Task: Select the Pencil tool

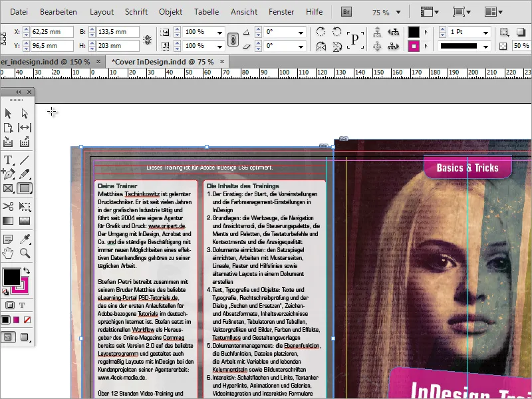Action: click(x=25, y=174)
